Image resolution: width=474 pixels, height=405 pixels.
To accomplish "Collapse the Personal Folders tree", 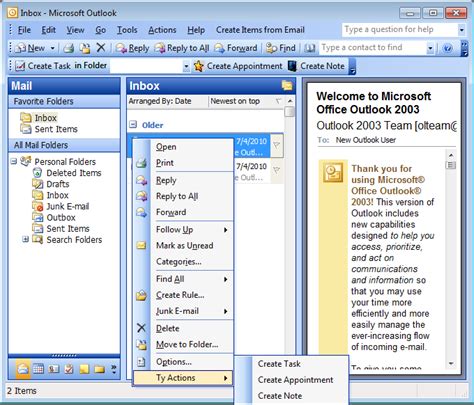I will 14,162.
